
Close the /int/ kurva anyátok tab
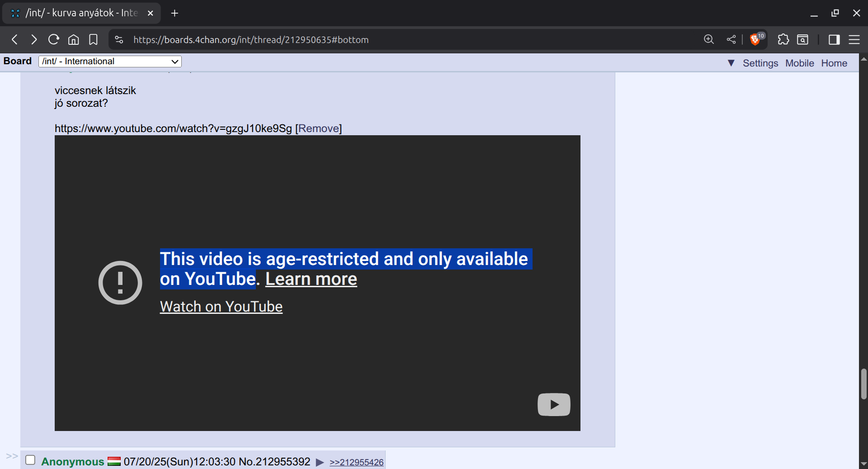[151, 13]
